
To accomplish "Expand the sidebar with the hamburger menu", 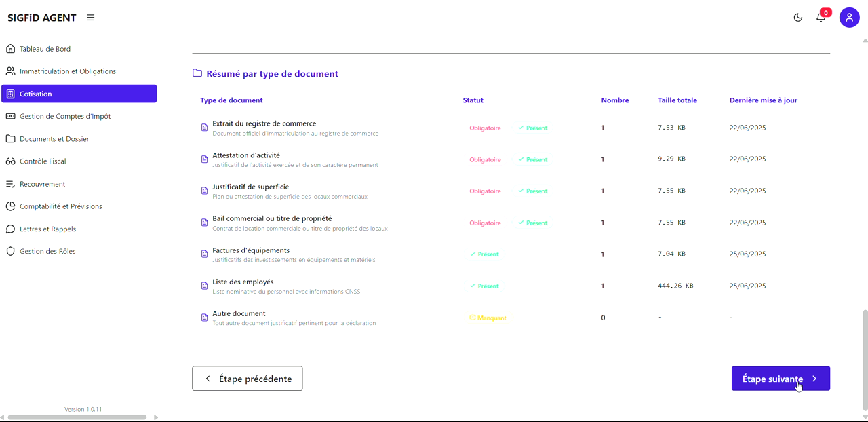I will coord(90,17).
